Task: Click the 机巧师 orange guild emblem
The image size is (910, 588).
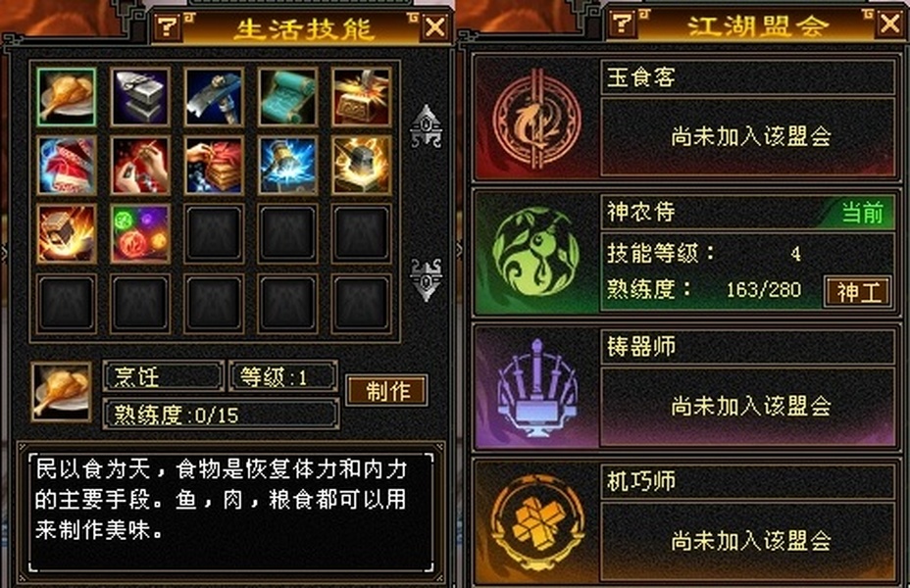Action: coord(536,522)
